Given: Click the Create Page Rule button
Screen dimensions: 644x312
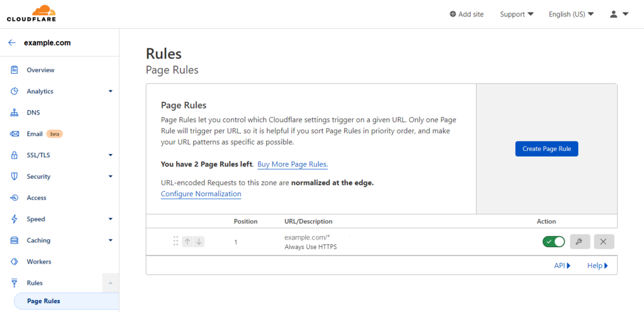Looking at the screenshot, I should coord(547,148).
